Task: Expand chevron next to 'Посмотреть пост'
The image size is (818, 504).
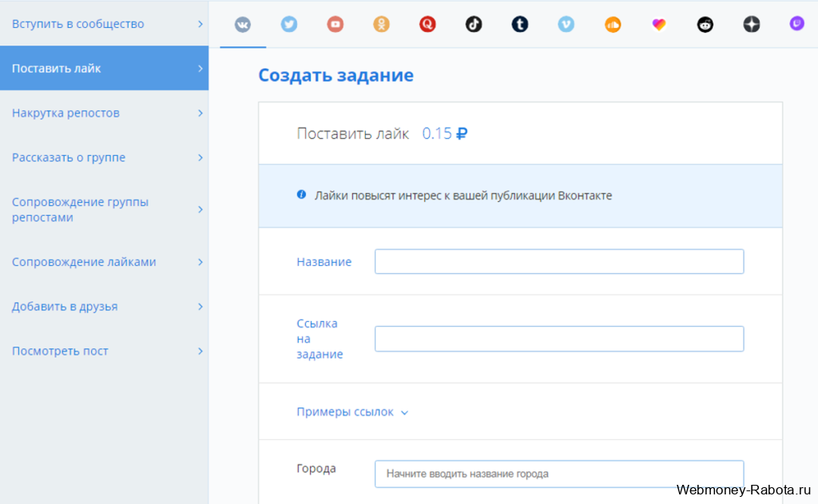Action: (201, 351)
